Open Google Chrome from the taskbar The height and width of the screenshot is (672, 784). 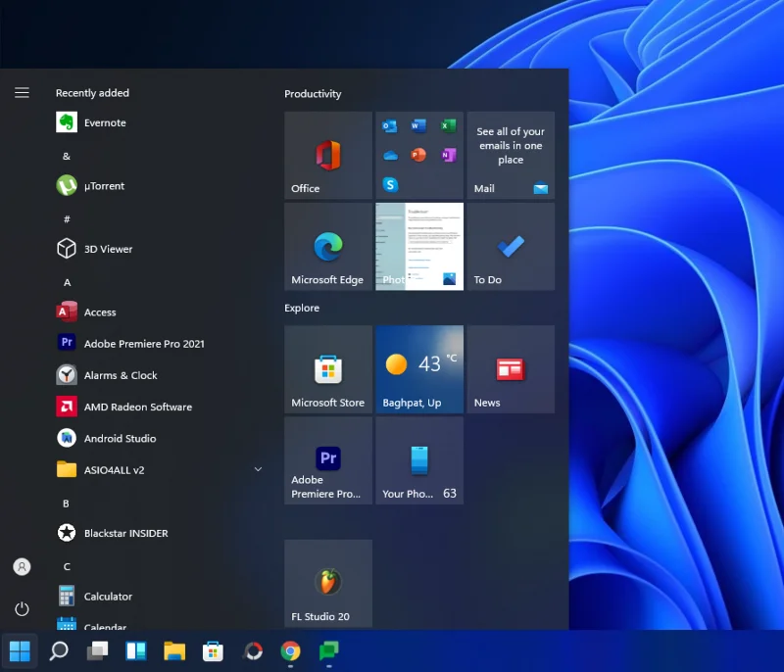pyautogui.click(x=290, y=650)
